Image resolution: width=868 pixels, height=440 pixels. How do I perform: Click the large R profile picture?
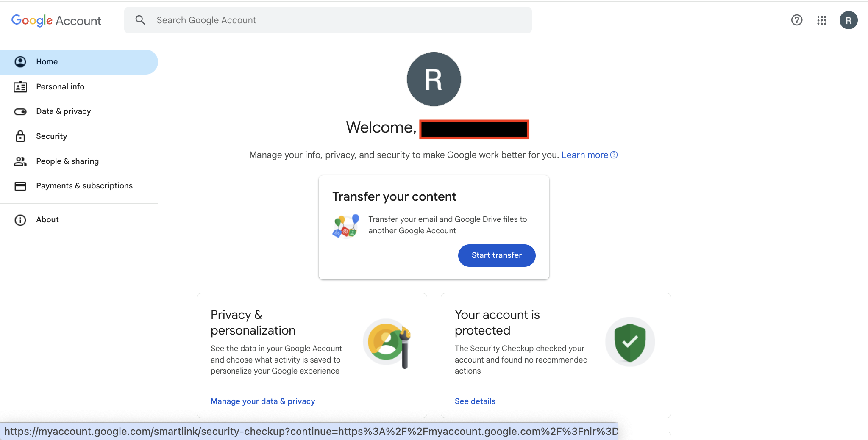(x=434, y=79)
